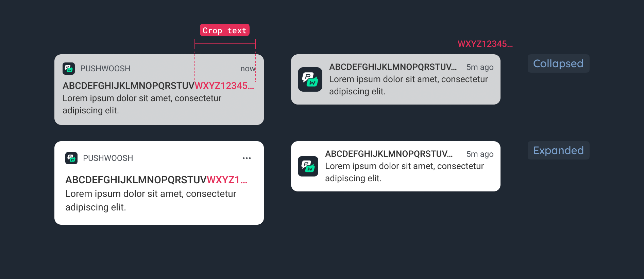644x279 pixels.
Task: Click the cropped red WXYZ12345… title text in the gray notification
Action: point(224,86)
